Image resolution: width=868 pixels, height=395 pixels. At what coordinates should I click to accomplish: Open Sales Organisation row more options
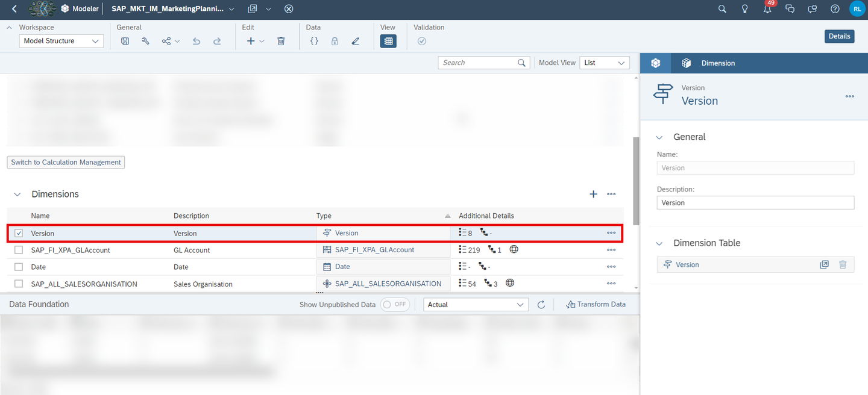click(611, 284)
